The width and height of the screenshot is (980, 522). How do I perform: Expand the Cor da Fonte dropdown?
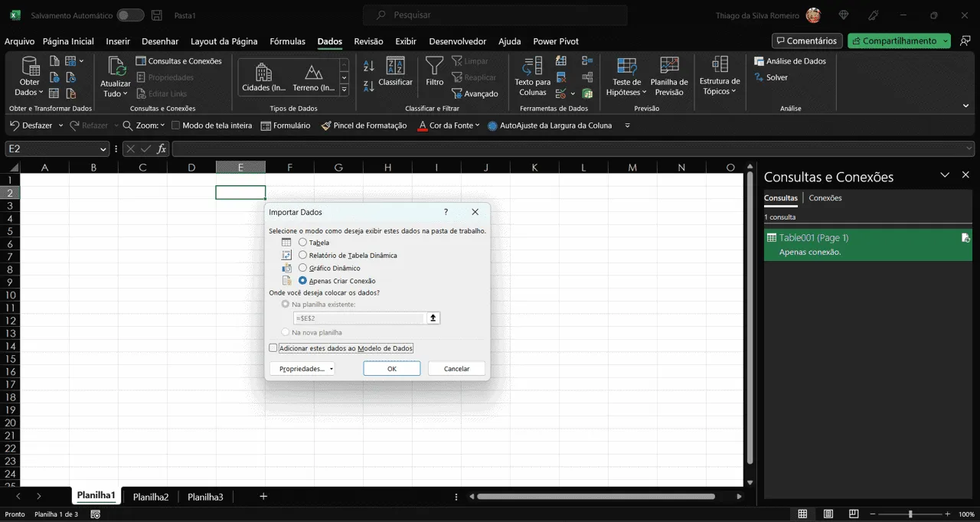(477, 126)
